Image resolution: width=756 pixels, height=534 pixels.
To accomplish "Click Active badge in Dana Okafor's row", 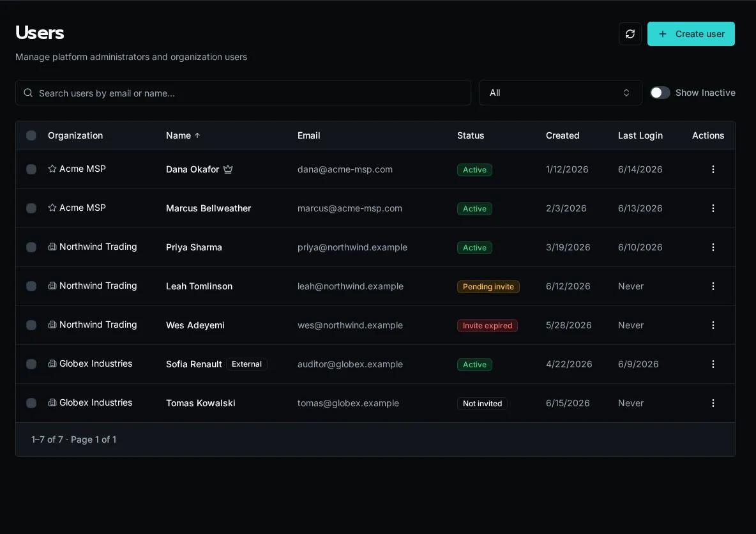I will coord(474,170).
